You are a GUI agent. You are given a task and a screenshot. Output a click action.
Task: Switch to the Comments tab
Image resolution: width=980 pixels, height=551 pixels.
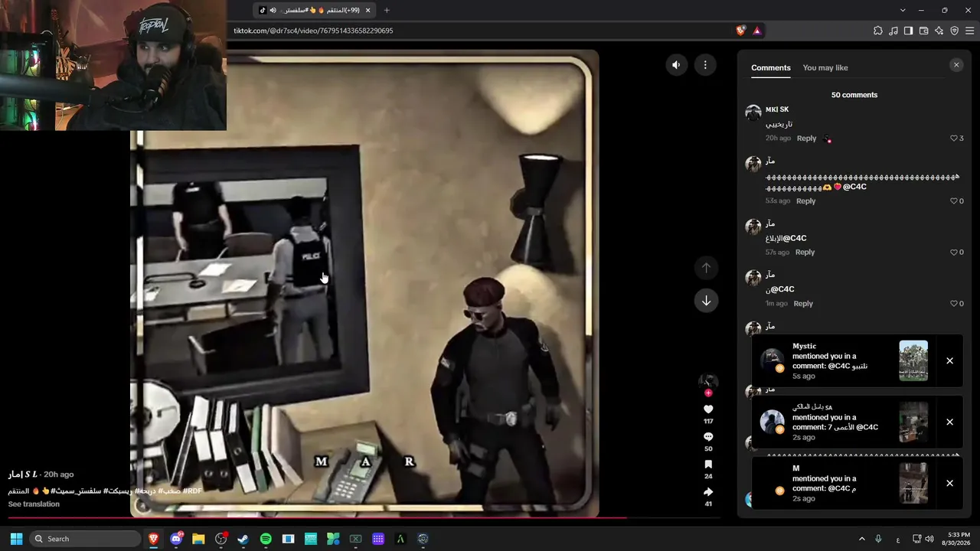[771, 68]
